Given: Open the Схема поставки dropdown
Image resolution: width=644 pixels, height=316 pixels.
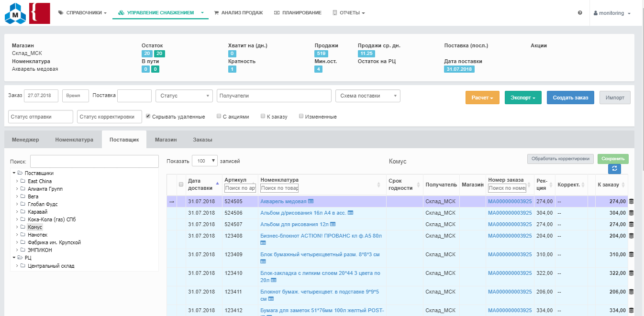Looking at the screenshot, I should [367, 96].
